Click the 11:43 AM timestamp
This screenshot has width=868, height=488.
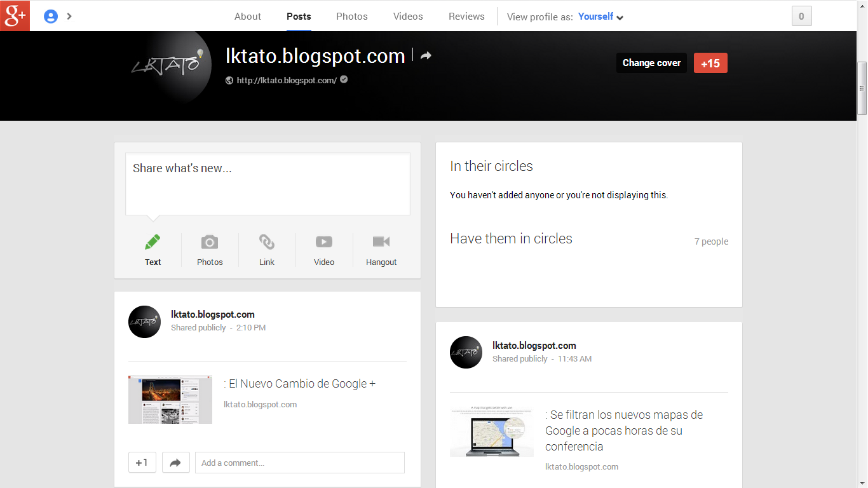click(574, 359)
